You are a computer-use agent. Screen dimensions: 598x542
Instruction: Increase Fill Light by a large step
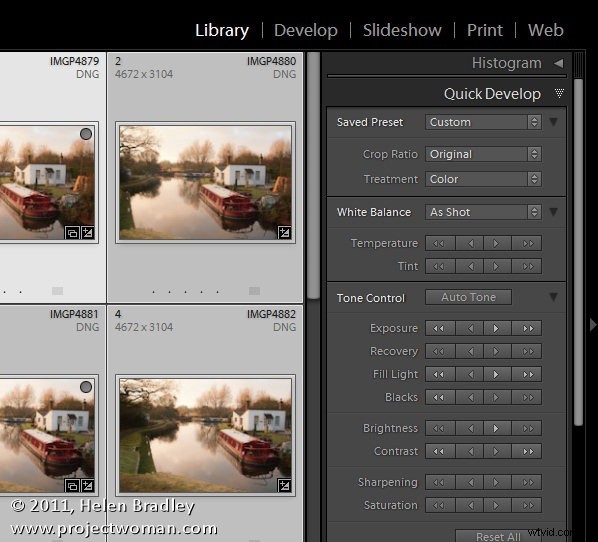pyautogui.click(x=527, y=375)
